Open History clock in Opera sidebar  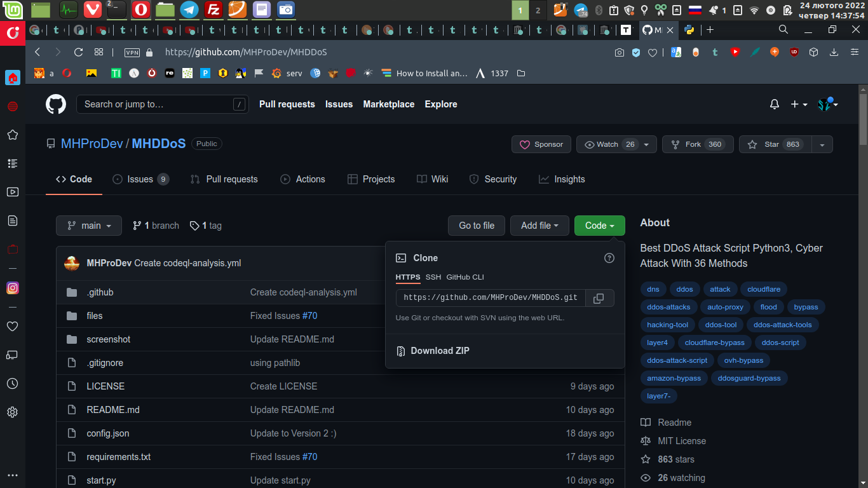click(12, 384)
